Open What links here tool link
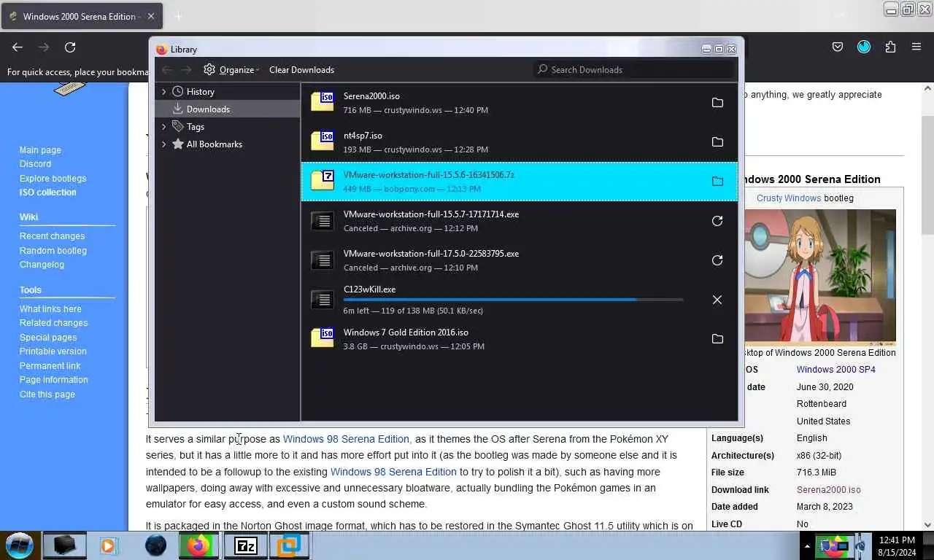The width and height of the screenshot is (934, 560). tap(50, 309)
